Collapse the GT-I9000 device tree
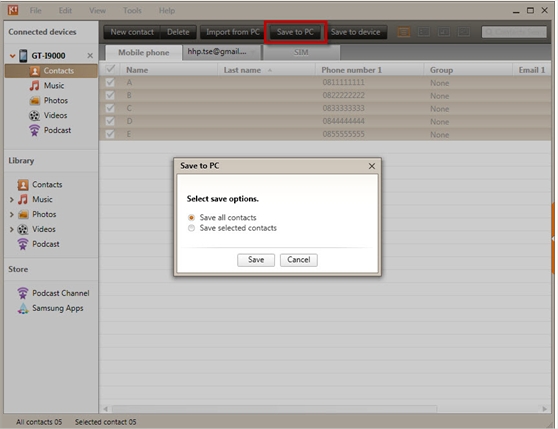Image resolution: width=558 pixels, height=429 pixels. (x=12, y=56)
